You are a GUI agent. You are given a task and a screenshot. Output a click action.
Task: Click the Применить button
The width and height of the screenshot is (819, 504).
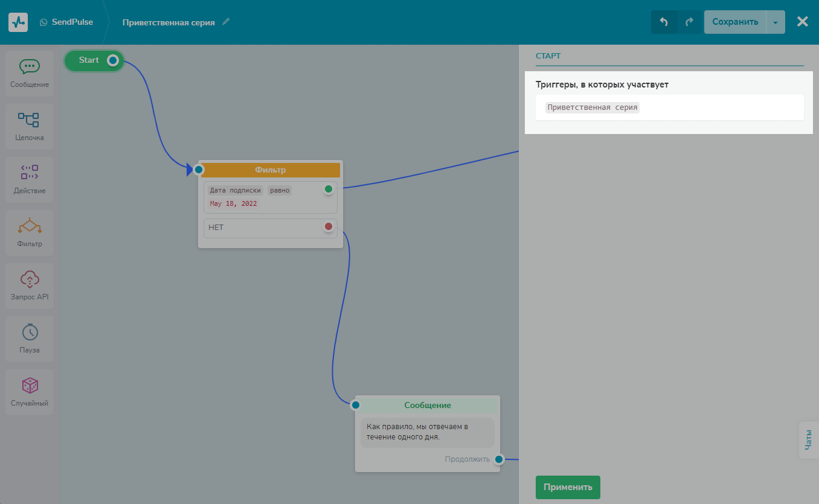coord(568,487)
